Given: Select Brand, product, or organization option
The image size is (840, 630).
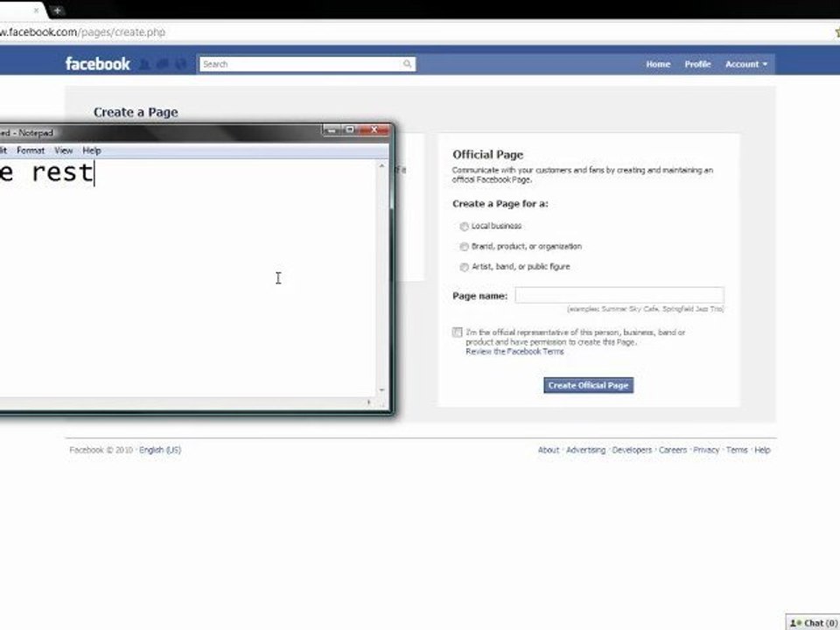Looking at the screenshot, I should tap(464, 247).
